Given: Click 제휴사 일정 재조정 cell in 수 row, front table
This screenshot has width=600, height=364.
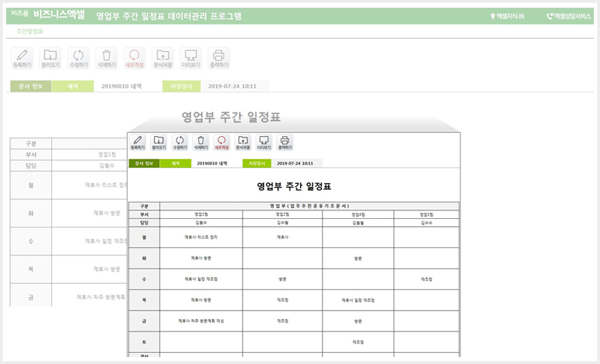Looking at the screenshot, I should click(x=201, y=279).
